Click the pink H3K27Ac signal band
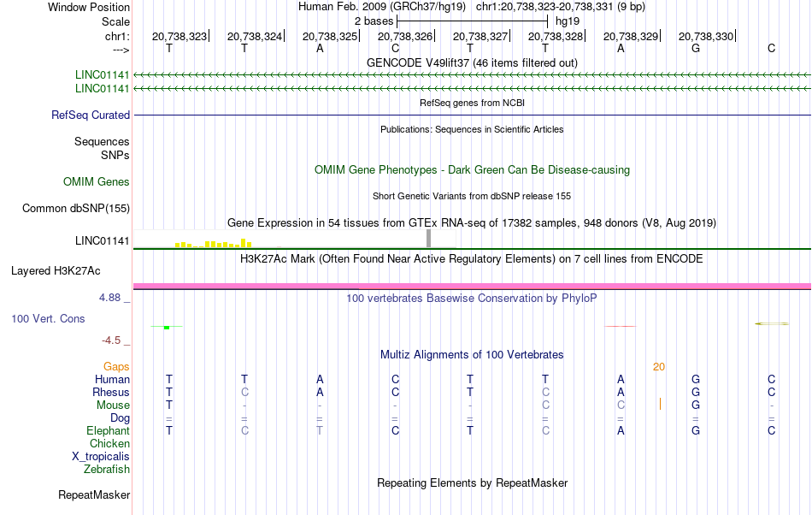Viewport: 812px width, 515px height. point(473,286)
